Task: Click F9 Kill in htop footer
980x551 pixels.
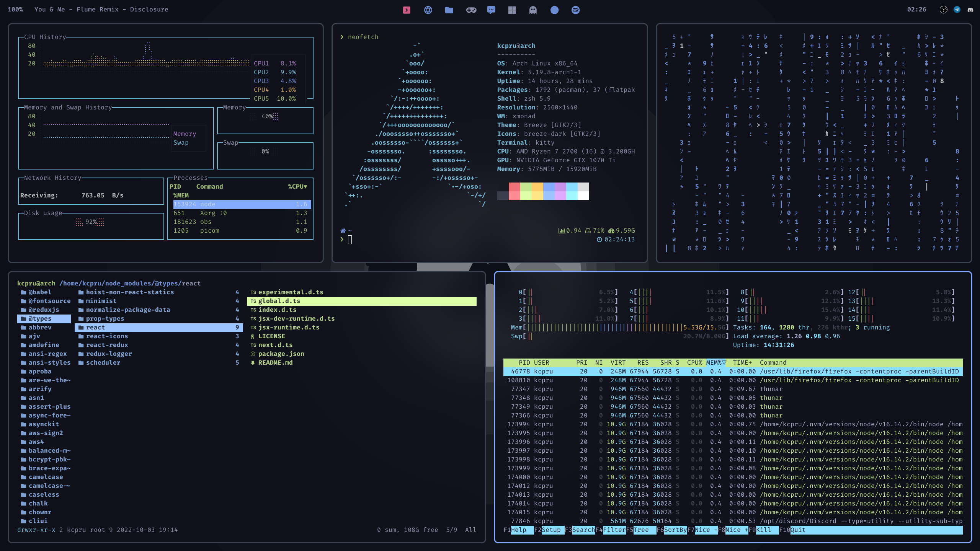Action: [x=763, y=530]
